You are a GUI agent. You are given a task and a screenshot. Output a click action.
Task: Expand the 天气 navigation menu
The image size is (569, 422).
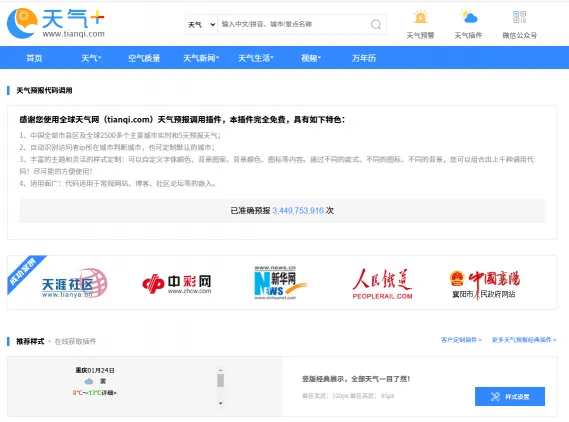click(91, 58)
